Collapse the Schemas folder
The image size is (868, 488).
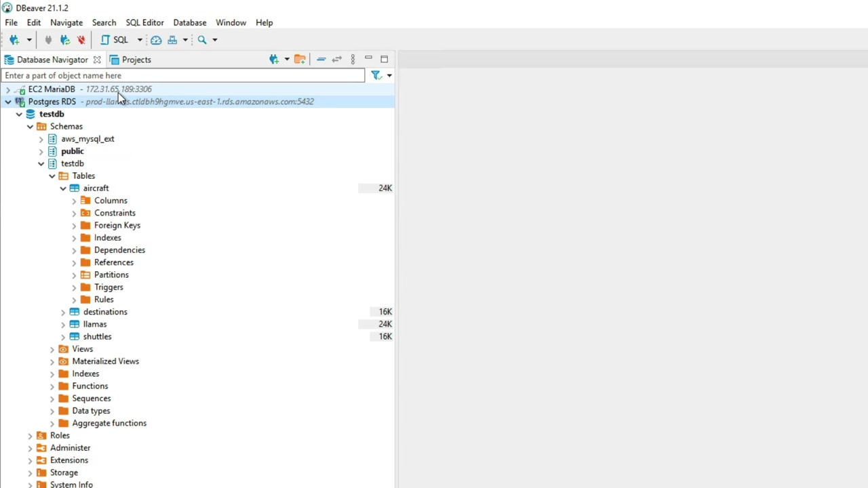(x=30, y=127)
